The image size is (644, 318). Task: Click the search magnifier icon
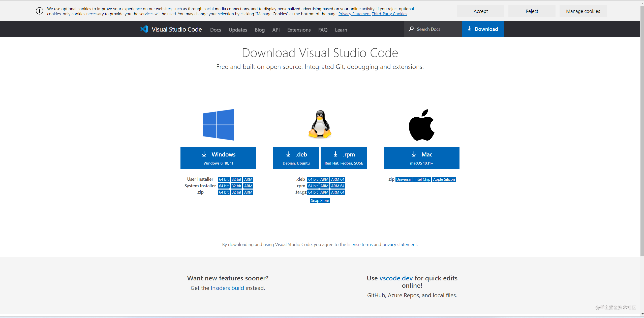[x=411, y=29]
